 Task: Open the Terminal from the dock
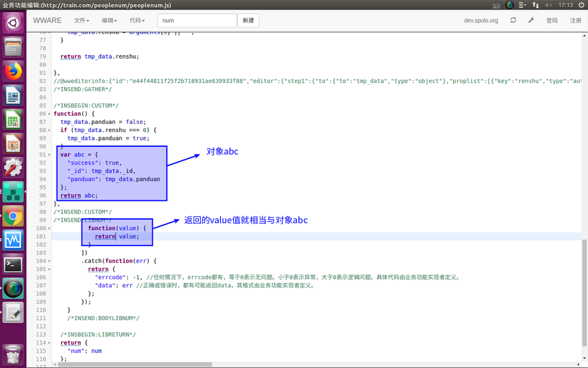click(x=13, y=264)
